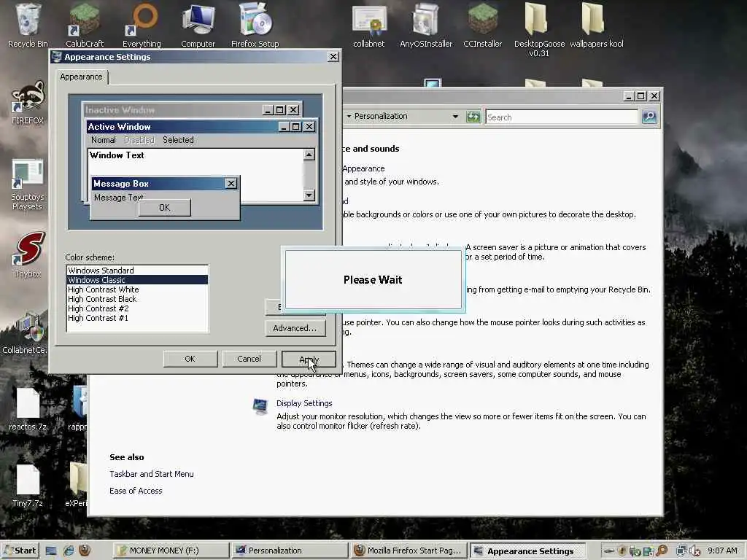This screenshot has width=747, height=560.
Task: Click the Normal menu item in preview
Action: (104, 140)
